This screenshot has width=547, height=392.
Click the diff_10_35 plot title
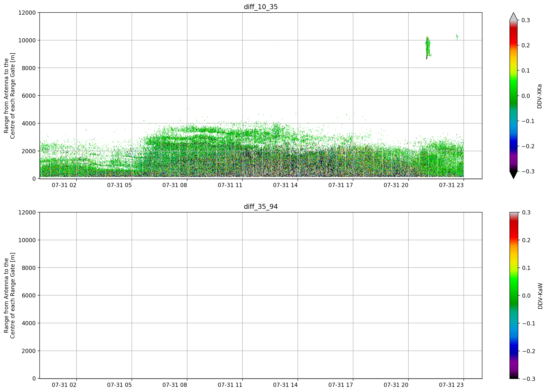coord(261,7)
